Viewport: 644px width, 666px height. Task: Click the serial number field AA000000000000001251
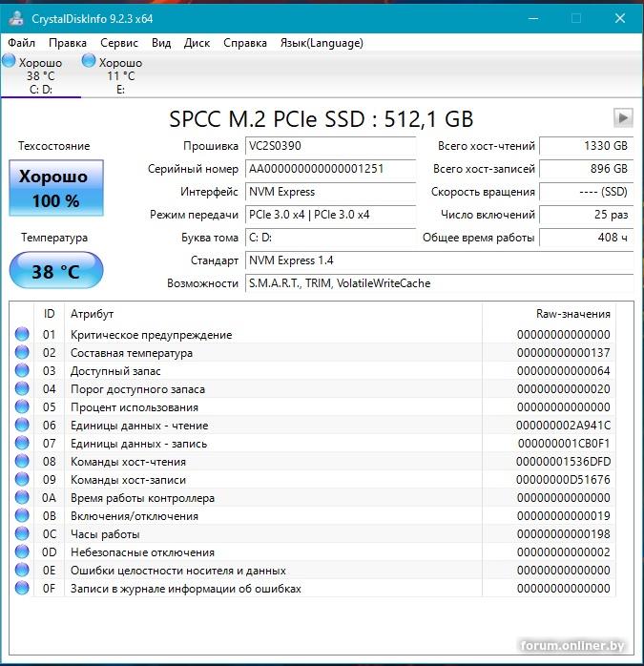(x=330, y=169)
